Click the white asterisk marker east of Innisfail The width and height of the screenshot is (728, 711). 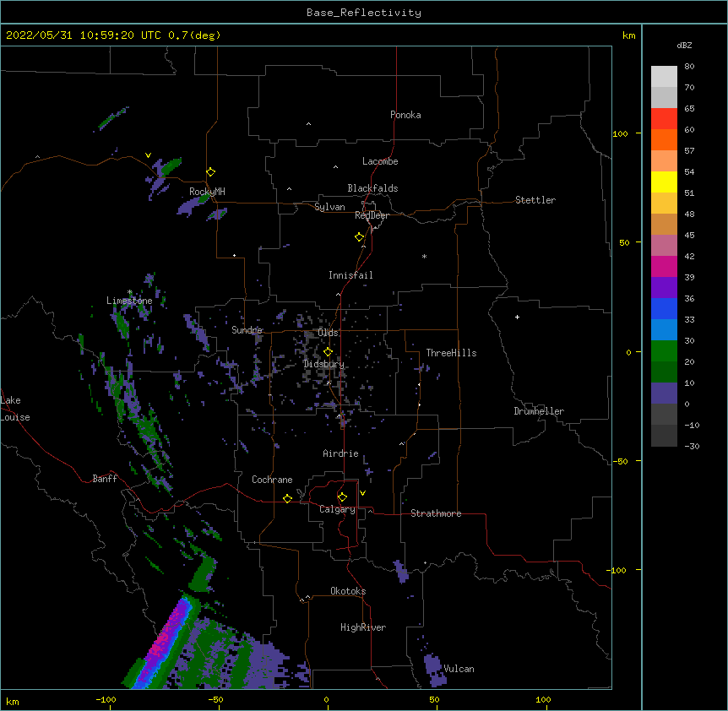[424, 257]
